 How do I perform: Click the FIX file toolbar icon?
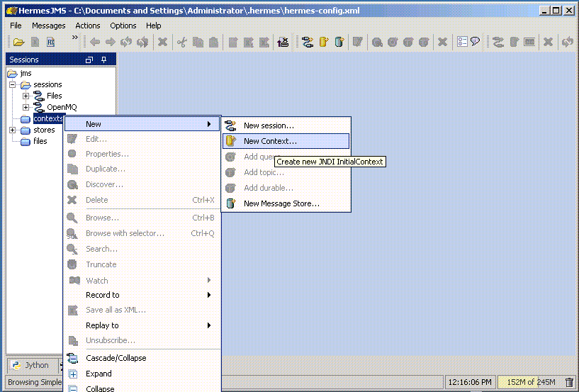50,43
